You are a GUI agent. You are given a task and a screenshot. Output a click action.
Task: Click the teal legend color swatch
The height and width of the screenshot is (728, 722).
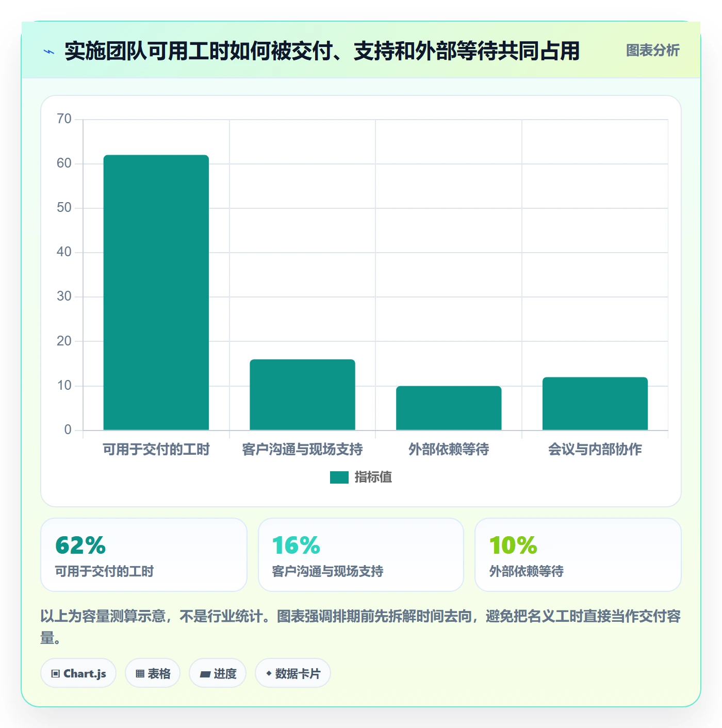339,477
